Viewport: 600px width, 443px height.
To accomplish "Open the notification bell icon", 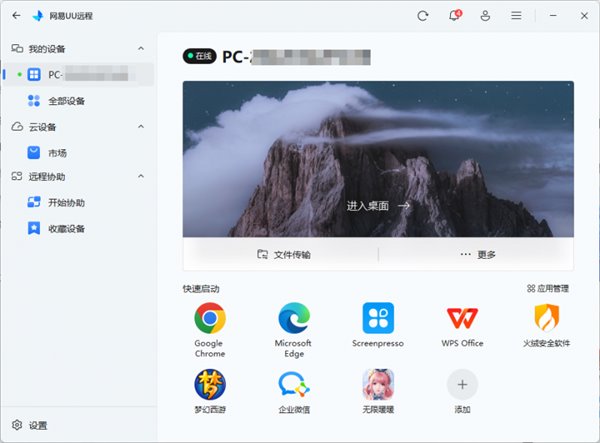I will [x=455, y=16].
